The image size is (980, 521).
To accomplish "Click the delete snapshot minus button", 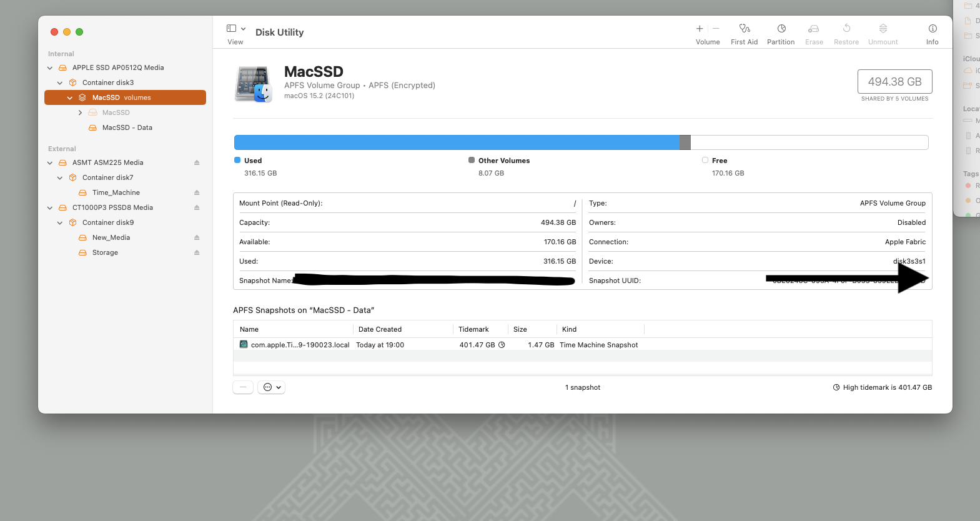I will click(243, 387).
